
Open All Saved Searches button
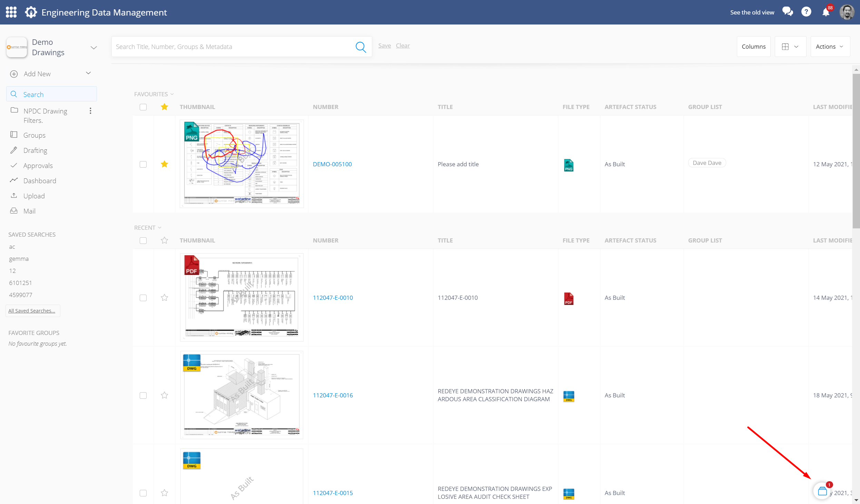tap(32, 311)
